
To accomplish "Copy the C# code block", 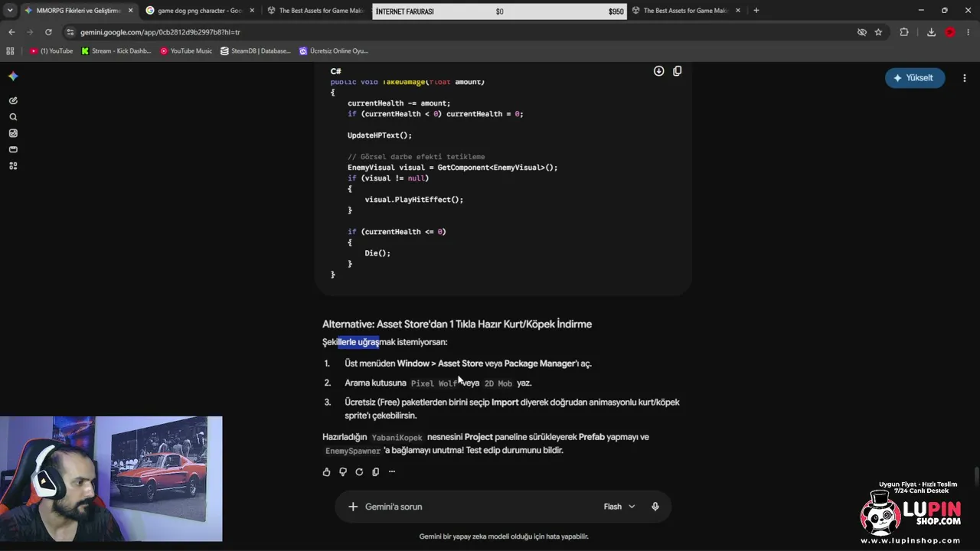I will point(677,70).
